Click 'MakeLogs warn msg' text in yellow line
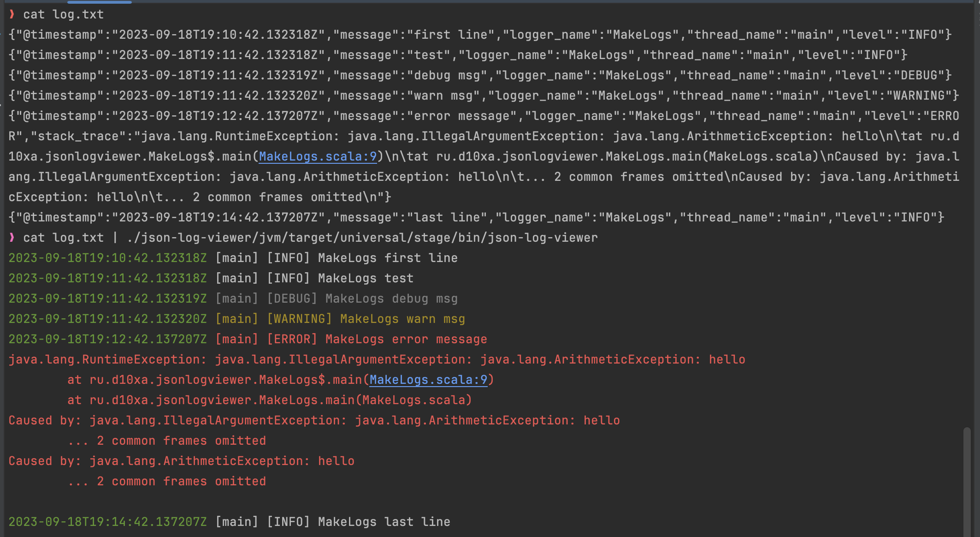The image size is (980, 537). (x=402, y=319)
